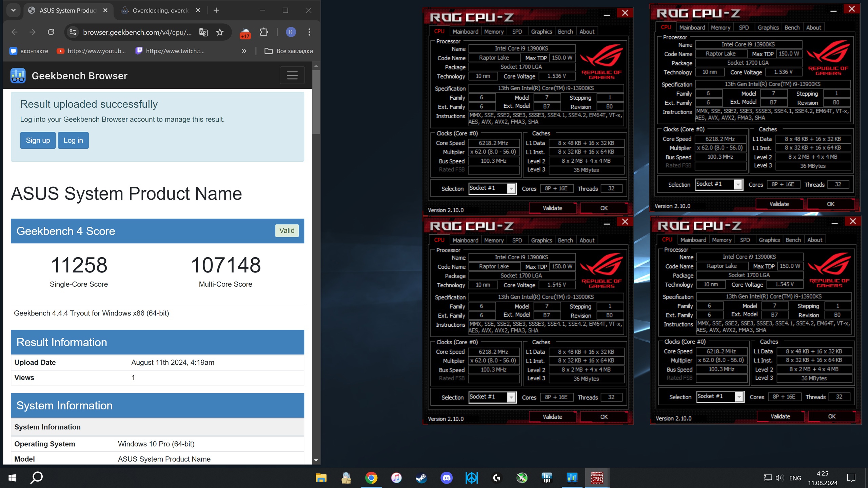Open the extensions puzzle icon
This screenshot has height=488, width=868.
coord(264,32)
